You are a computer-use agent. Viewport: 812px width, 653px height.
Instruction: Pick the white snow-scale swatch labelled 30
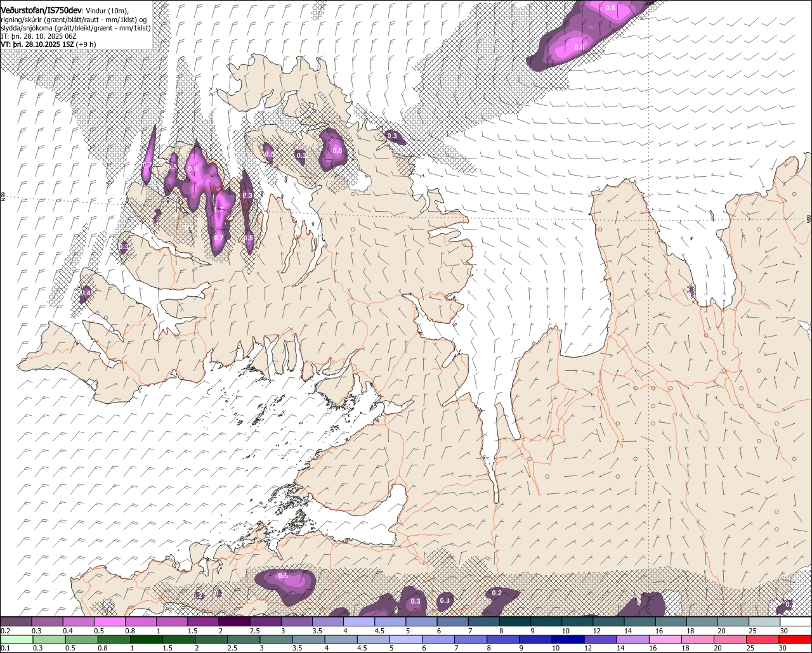tap(796, 621)
